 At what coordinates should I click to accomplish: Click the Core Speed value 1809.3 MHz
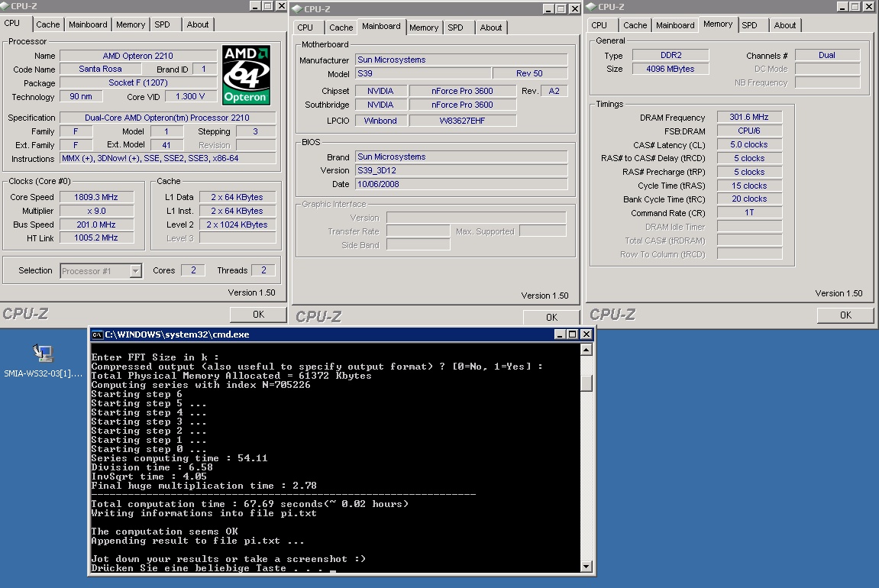pos(96,197)
